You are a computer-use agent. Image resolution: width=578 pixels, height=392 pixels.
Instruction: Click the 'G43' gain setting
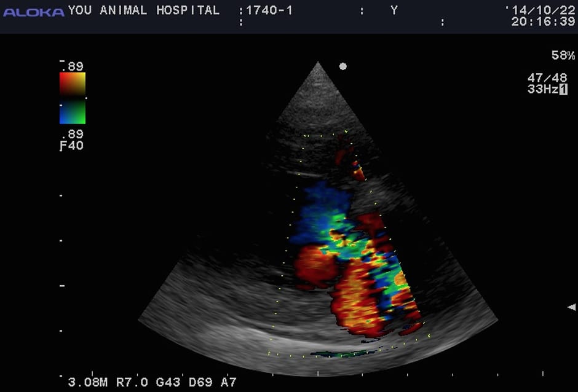(x=168, y=382)
